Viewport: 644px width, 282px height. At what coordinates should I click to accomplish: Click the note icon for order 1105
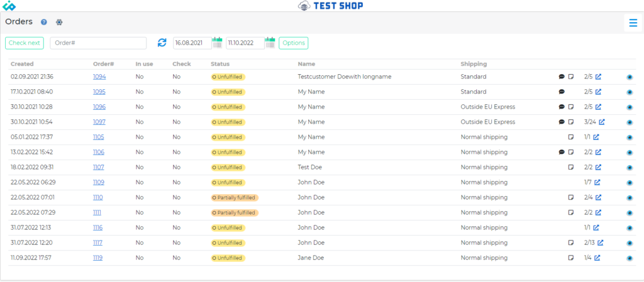point(571,137)
